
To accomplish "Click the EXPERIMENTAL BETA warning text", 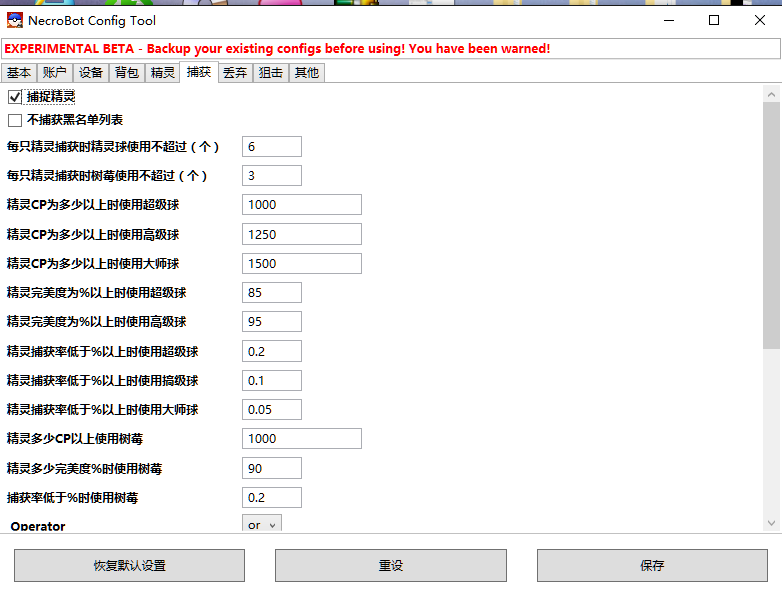I will pyautogui.click(x=277, y=49).
